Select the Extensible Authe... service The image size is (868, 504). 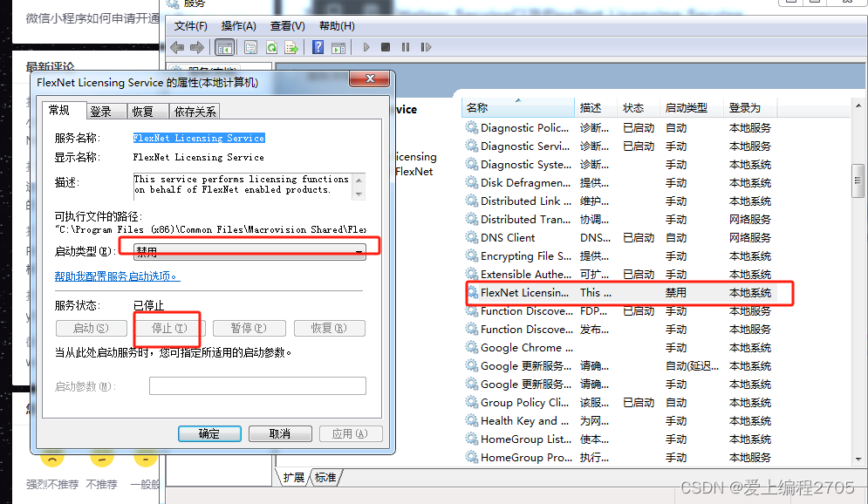coord(621,275)
